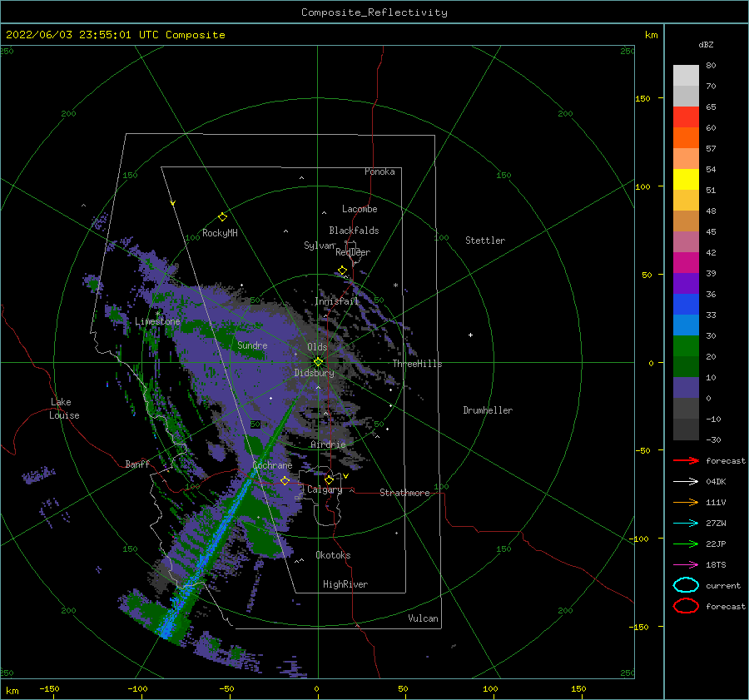This screenshot has width=749, height=700.
Task: Click the Vulcan city label
Action: coord(424,618)
